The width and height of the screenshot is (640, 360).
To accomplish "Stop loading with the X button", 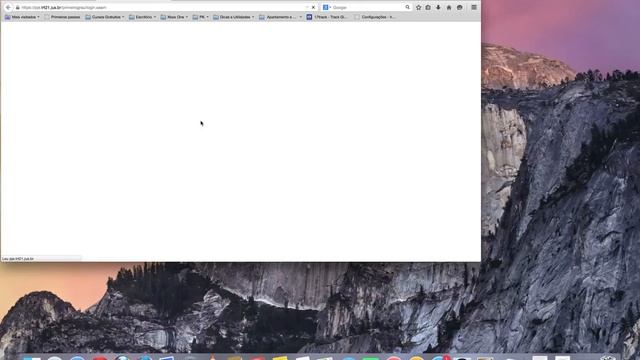I will click(313, 7).
